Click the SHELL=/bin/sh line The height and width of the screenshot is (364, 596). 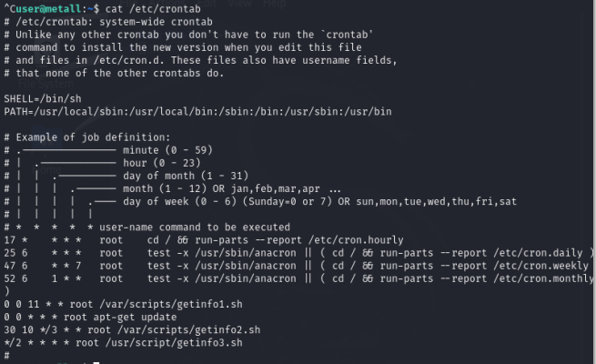click(x=37, y=97)
